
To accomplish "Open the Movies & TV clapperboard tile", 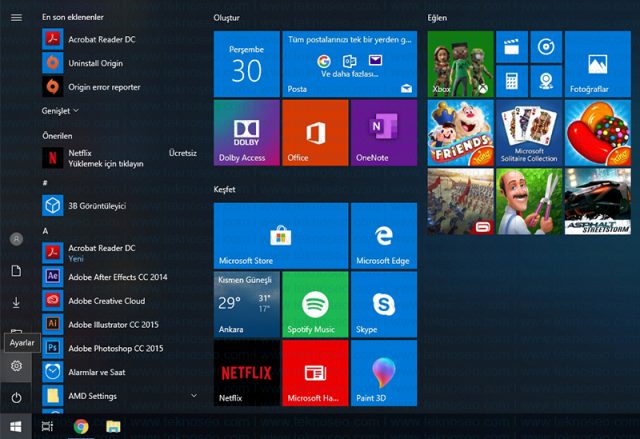I will (512, 47).
